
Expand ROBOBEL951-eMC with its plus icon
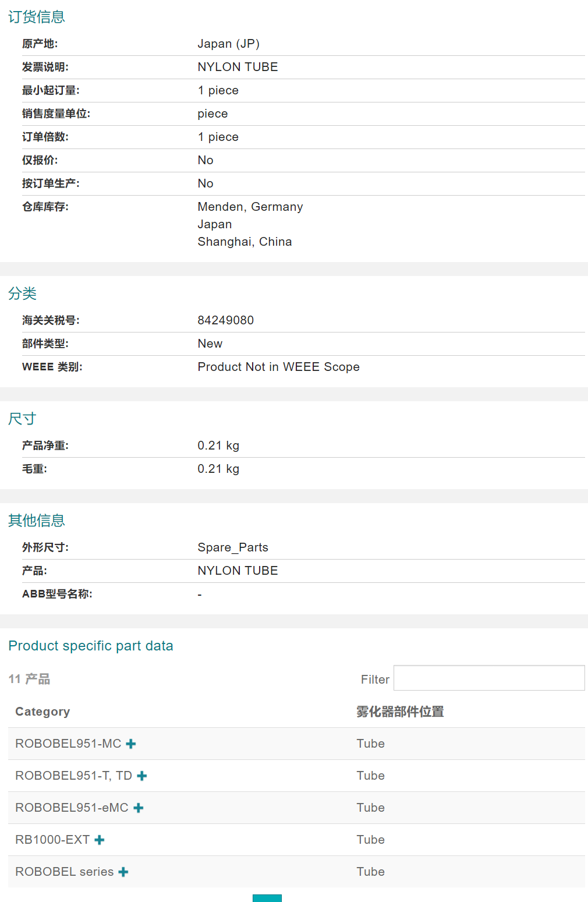[139, 808]
